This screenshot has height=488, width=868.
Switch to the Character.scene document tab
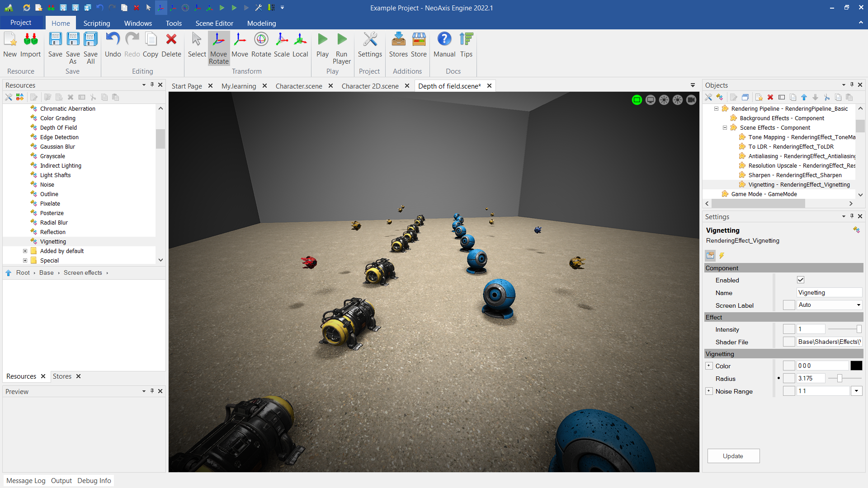point(299,86)
